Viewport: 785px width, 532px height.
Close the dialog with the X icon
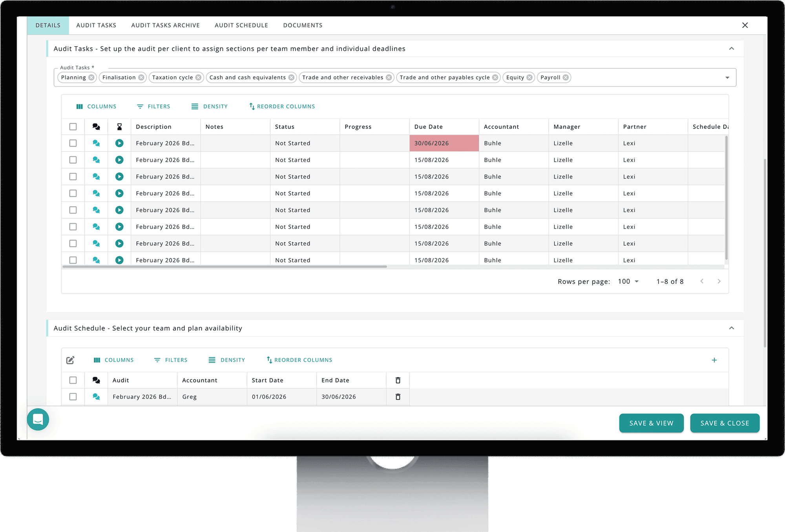745,25
